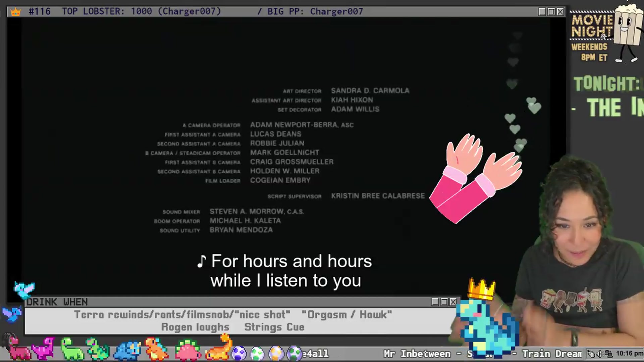
Task: Click the mouse tray icon left of speaker
Action: tap(591, 354)
